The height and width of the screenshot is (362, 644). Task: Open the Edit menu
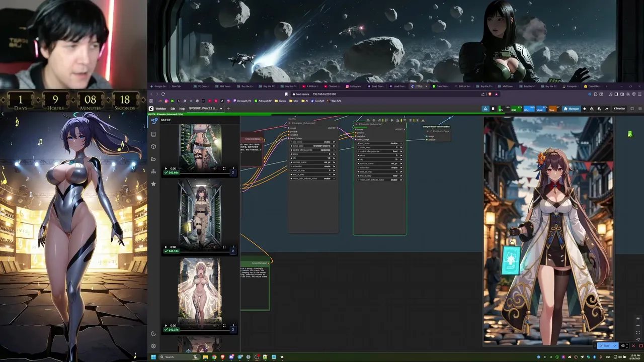[173, 109]
